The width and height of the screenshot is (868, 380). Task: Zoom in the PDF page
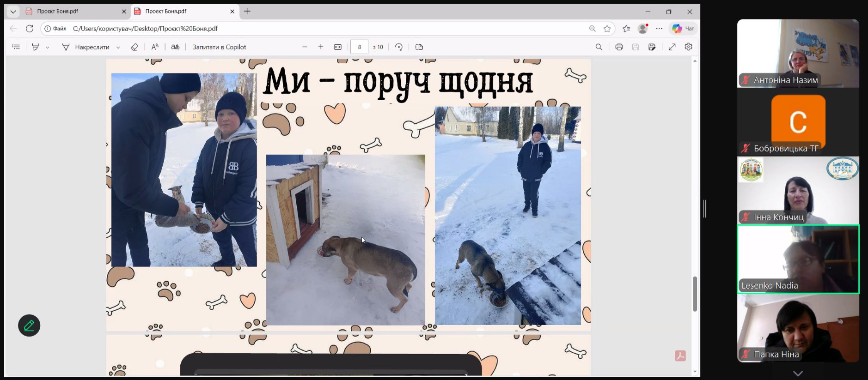(x=321, y=47)
